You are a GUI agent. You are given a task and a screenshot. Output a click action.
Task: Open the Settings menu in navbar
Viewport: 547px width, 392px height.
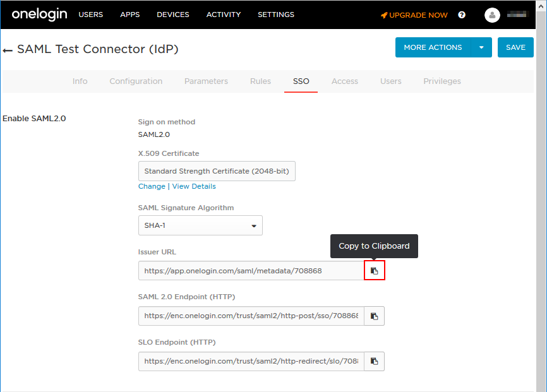click(x=275, y=15)
